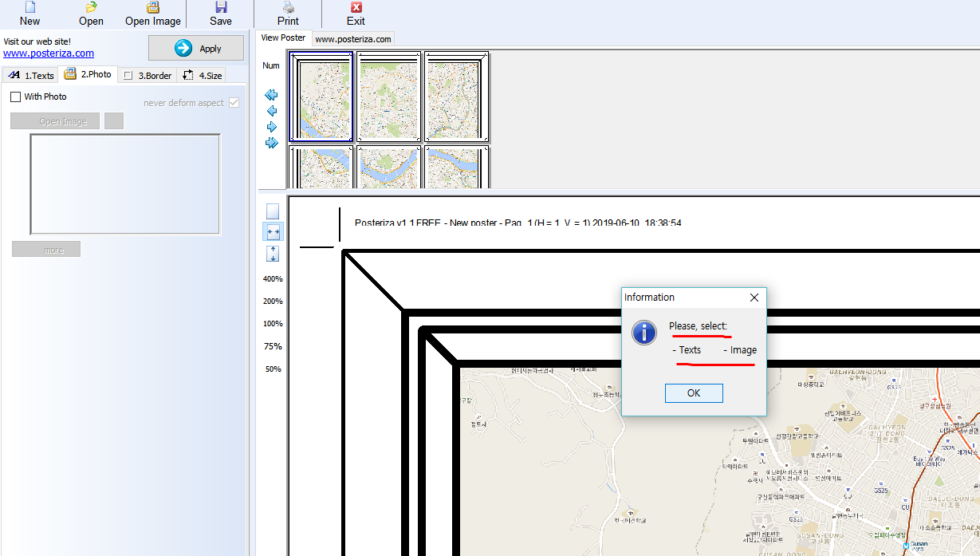Screen dimensions: 980x556
Task: Select third thumbnail in second row
Action: 456,167
